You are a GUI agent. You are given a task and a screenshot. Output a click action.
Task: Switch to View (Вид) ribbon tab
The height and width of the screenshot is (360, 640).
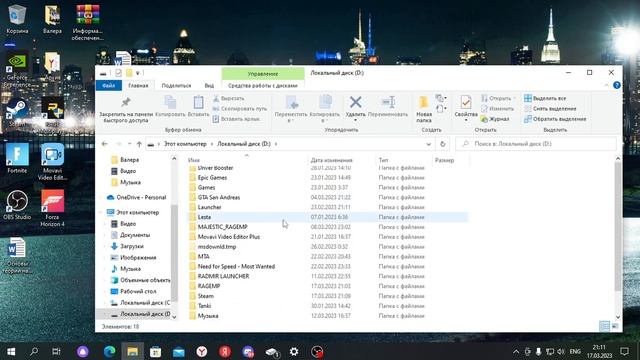click(x=209, y=85)
